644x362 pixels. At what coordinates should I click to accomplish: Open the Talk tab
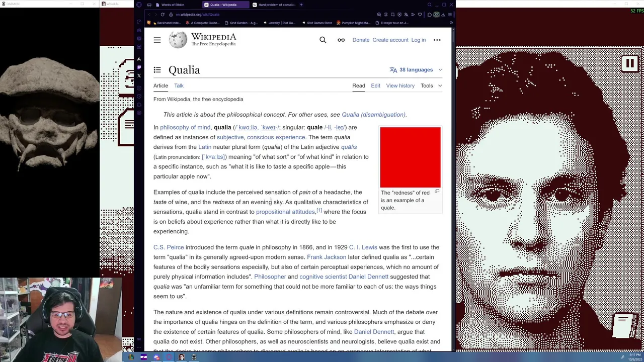pyautogui.click(x=179, y=85)
